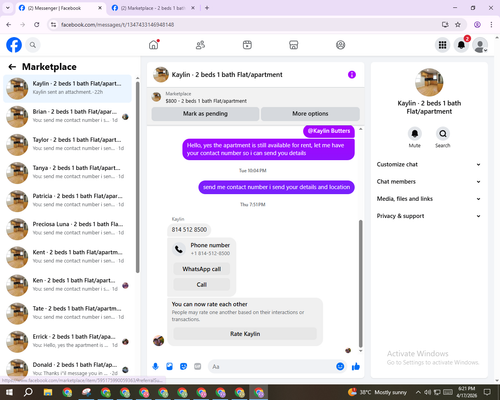
Task: Open Patricia's 2 beds conversation
Action: coord(68,200)
